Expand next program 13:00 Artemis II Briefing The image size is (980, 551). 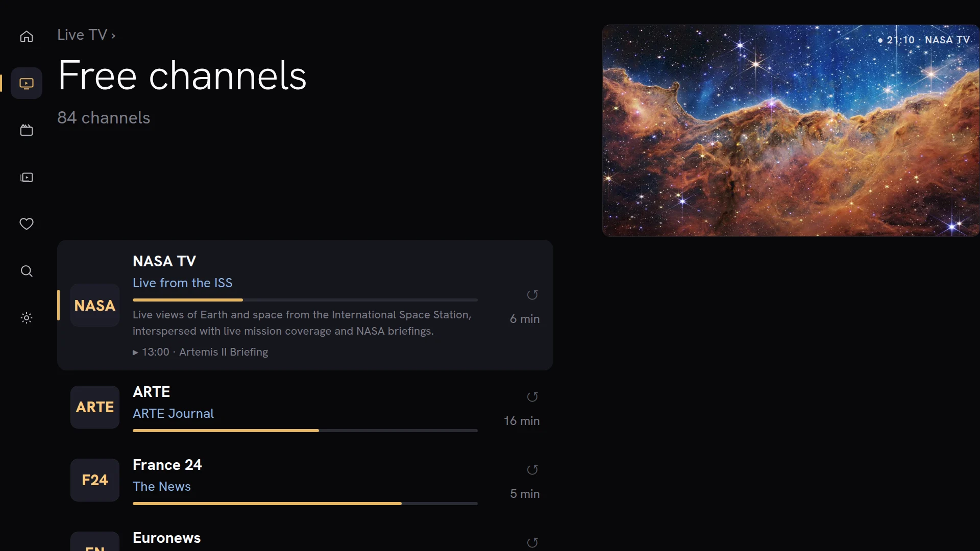[x=200, y=352]
